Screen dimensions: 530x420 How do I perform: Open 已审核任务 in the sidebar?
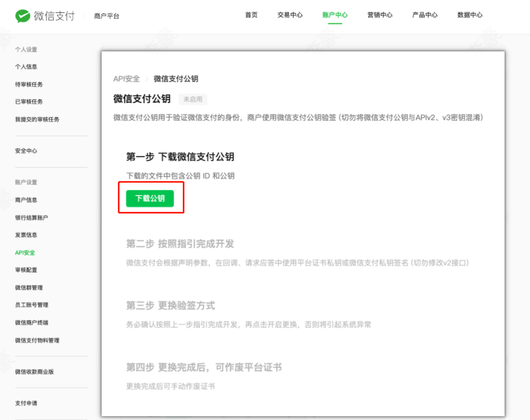pyautogui.click(x=29, y=102)
